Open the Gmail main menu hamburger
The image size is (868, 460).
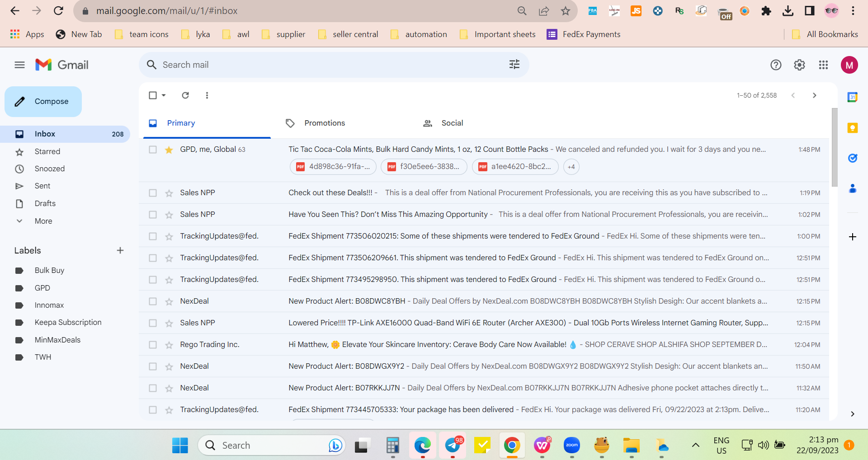click(x=19, y=65)
